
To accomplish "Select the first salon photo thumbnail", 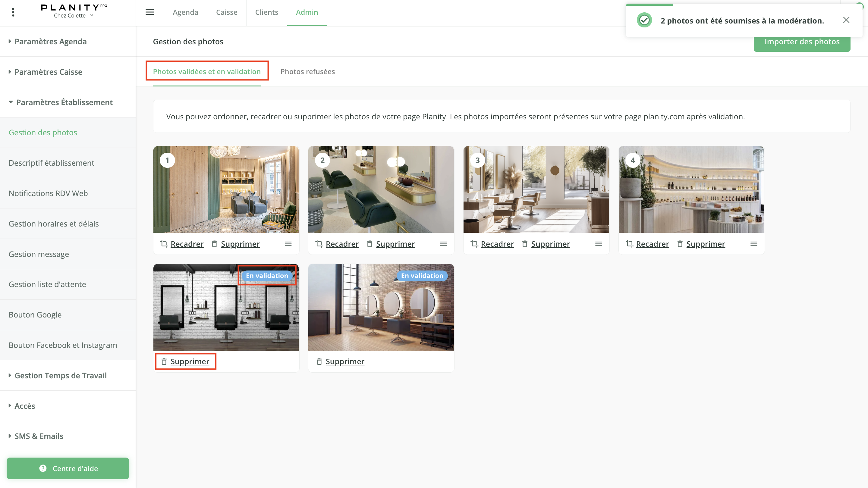I will (x=226, y=189).
